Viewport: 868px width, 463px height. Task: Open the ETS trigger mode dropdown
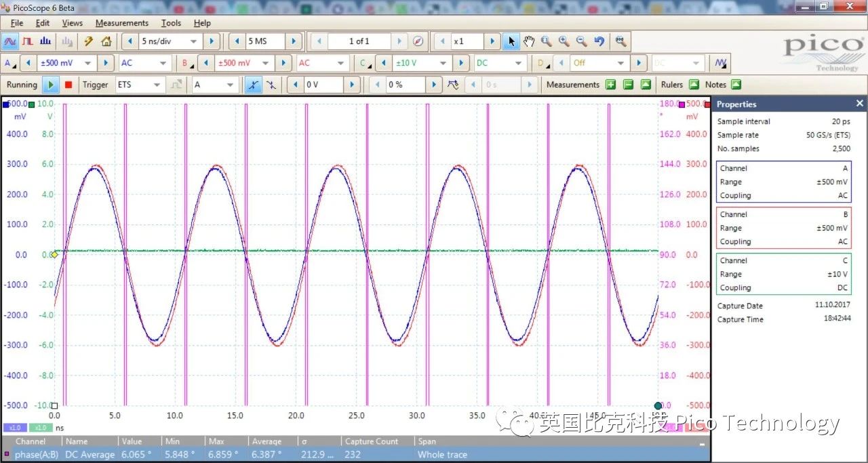coord(157,85)
